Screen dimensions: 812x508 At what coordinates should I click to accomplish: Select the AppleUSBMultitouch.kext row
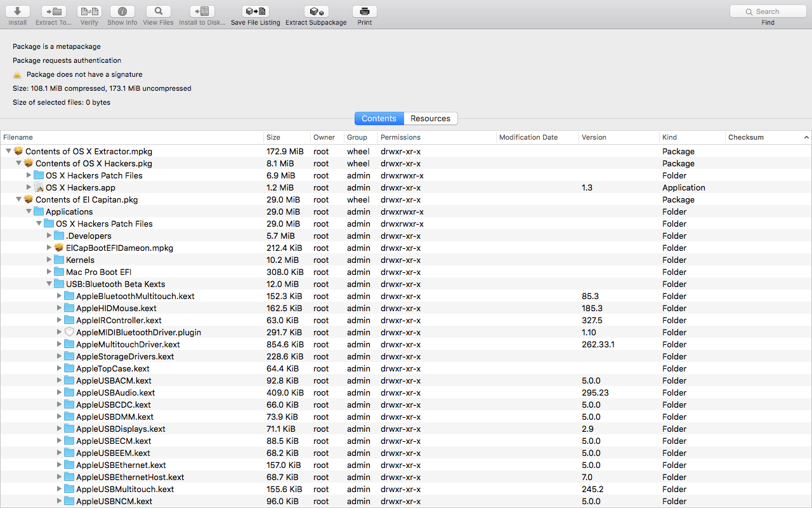(406, 489)
